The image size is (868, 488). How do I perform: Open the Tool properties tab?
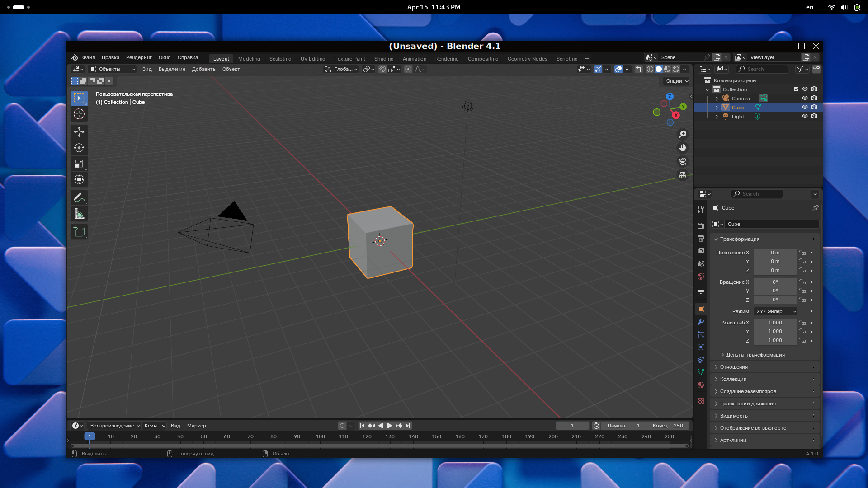[701, 210]
